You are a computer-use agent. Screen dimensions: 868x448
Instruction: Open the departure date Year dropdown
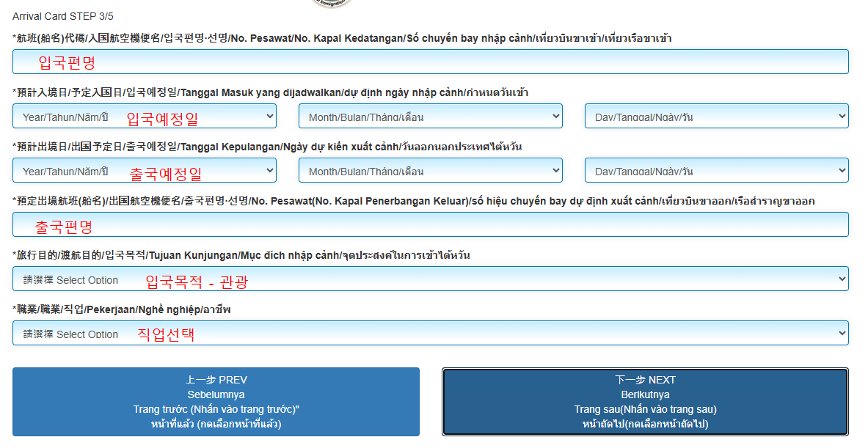(145, 170)
